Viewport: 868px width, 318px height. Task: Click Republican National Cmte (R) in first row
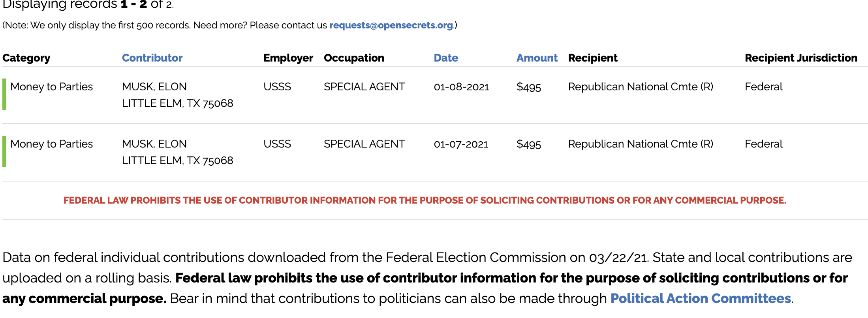click(641, 87)
